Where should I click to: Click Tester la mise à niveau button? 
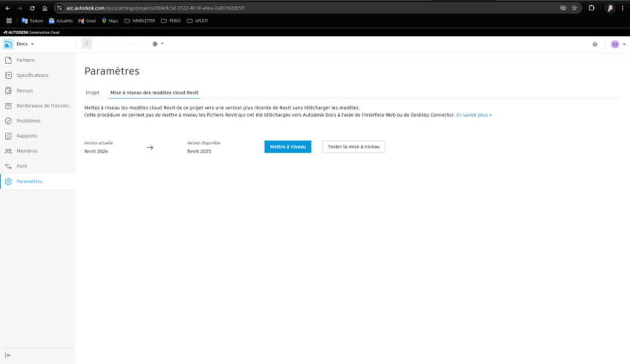[x=353, y=147]
